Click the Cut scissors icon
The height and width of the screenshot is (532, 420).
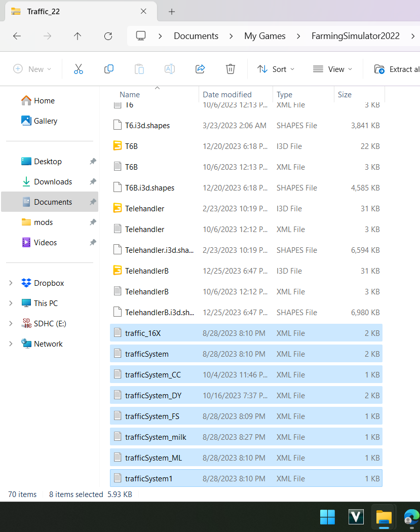[79, 69]
